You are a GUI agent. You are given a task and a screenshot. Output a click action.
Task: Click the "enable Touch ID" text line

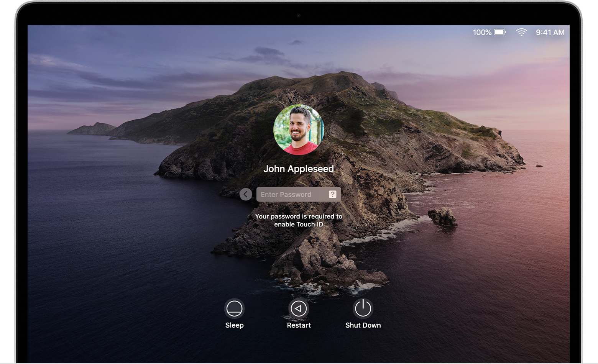click(299, 225)
